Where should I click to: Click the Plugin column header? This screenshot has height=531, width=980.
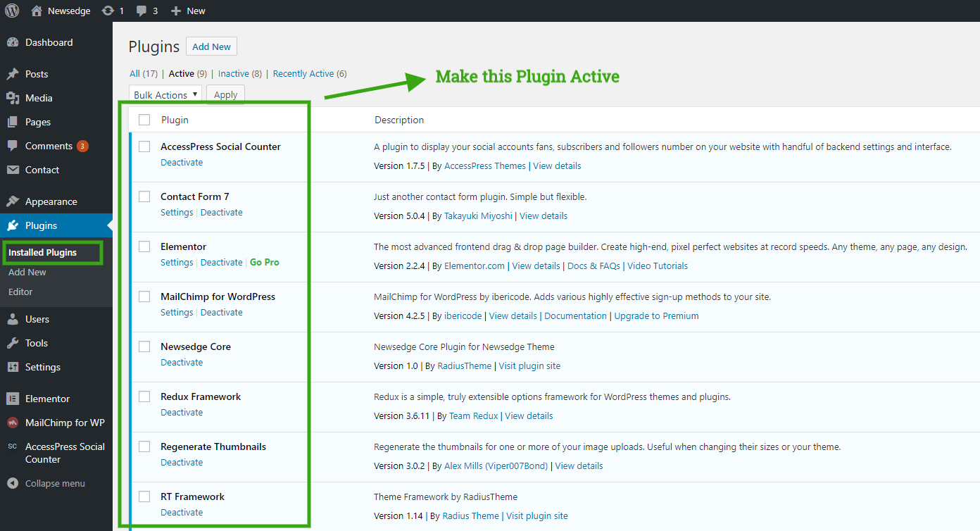tap(175, 120)
